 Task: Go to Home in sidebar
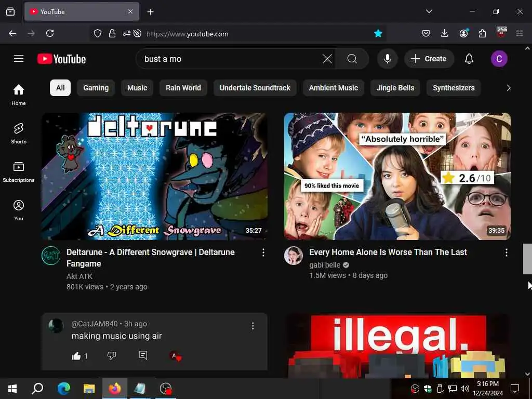[x=19, y=95]
